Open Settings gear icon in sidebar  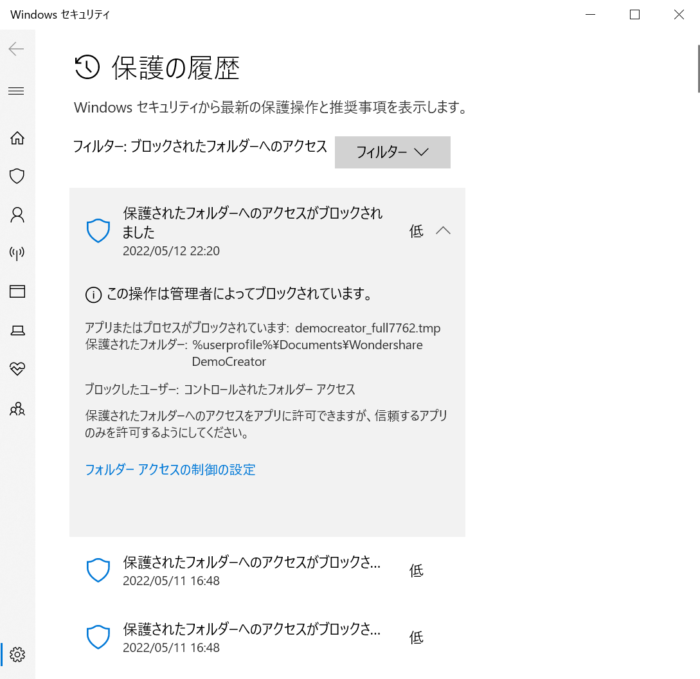[17, 654]
